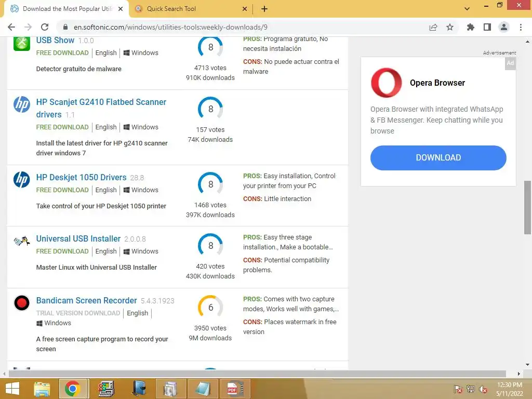Open the Windows Start button
Image resolution: width=532 pixels, height=399 pixels.
[x=12, y=389]
